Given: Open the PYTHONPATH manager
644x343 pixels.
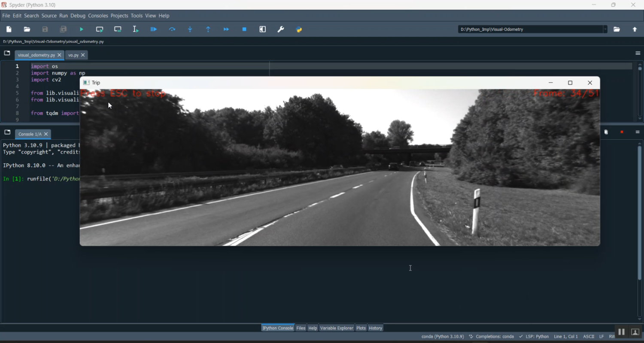Looking at the screenshot, I should tap(299, 29).
